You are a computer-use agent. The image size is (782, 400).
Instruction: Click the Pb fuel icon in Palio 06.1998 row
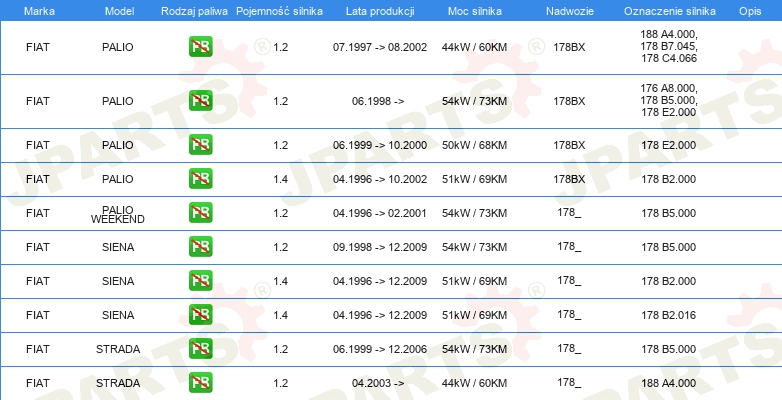[200, 101]
